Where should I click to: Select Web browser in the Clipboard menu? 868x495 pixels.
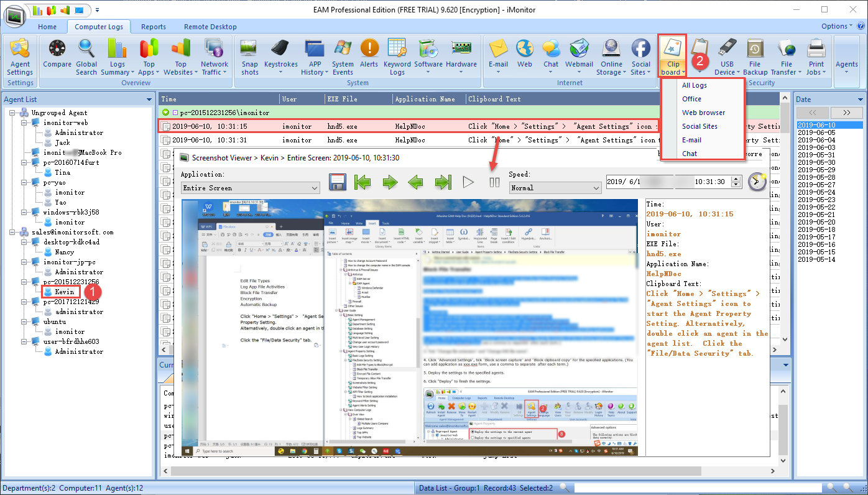pos(703,113)
